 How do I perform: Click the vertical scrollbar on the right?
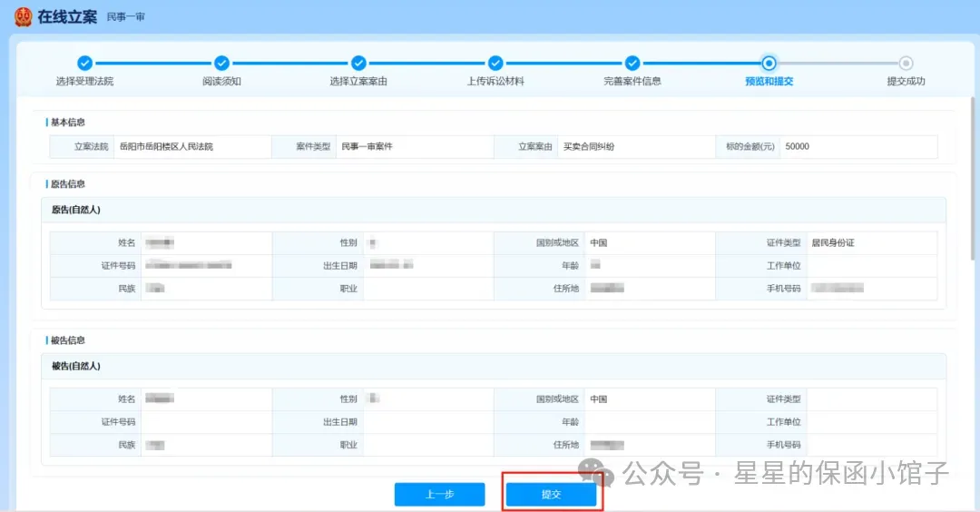pyautogui.click(x=973, y=178)
